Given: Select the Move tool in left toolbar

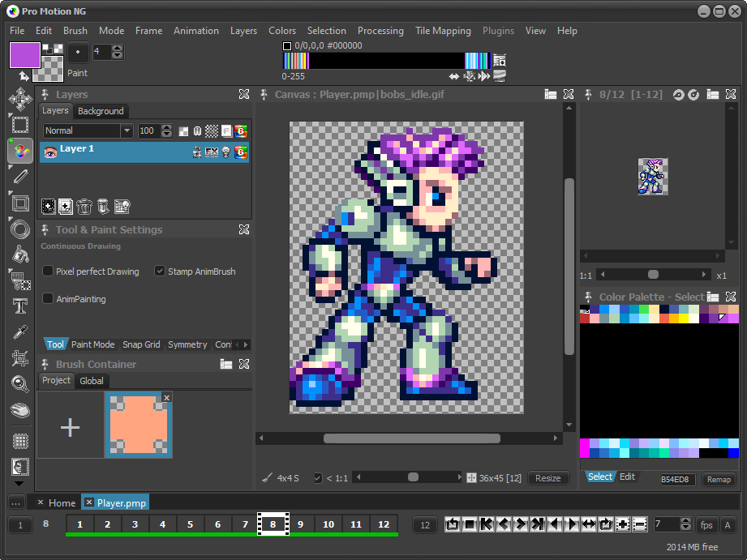Looking at the screenshot, I should pyautogui.click(x=20, y=100).
